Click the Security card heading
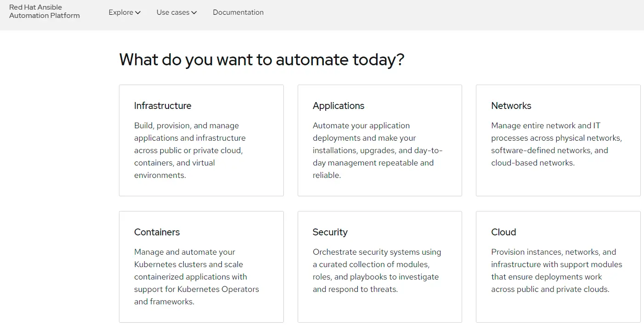This screenshot has height=331, width=644. coord(330,232)
